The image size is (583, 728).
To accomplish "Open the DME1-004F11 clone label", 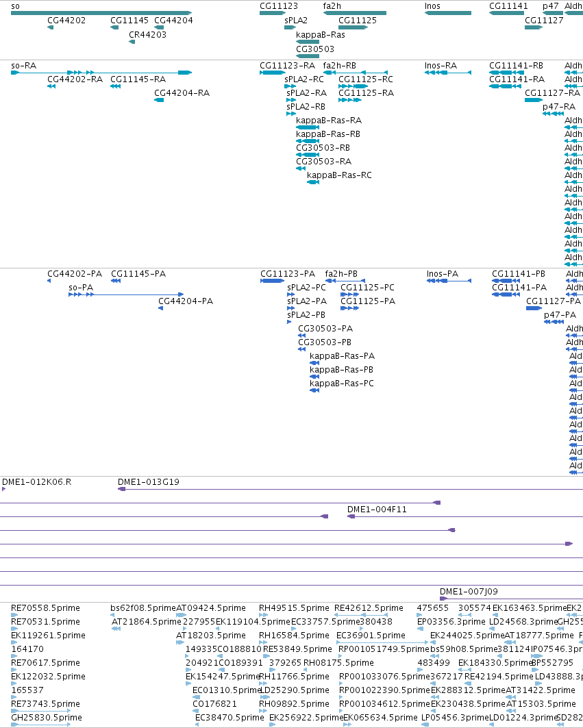I will click(x=377, y=510).
